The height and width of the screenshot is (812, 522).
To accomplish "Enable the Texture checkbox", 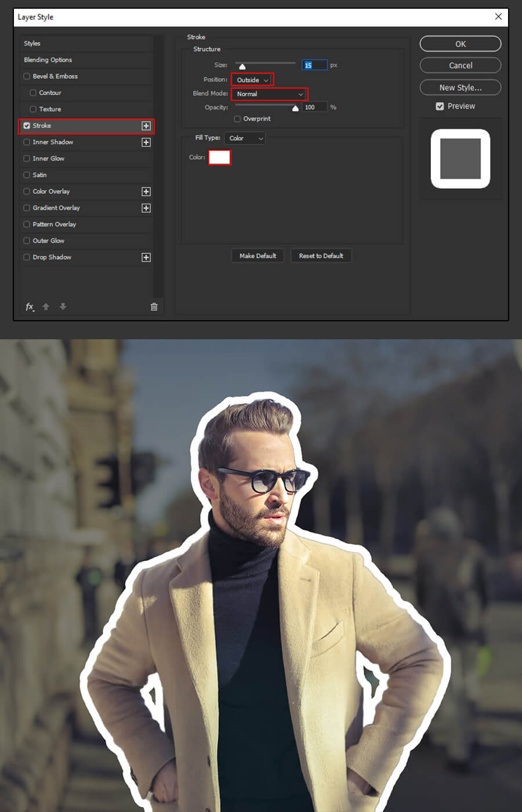I will [x=33, y=109].
